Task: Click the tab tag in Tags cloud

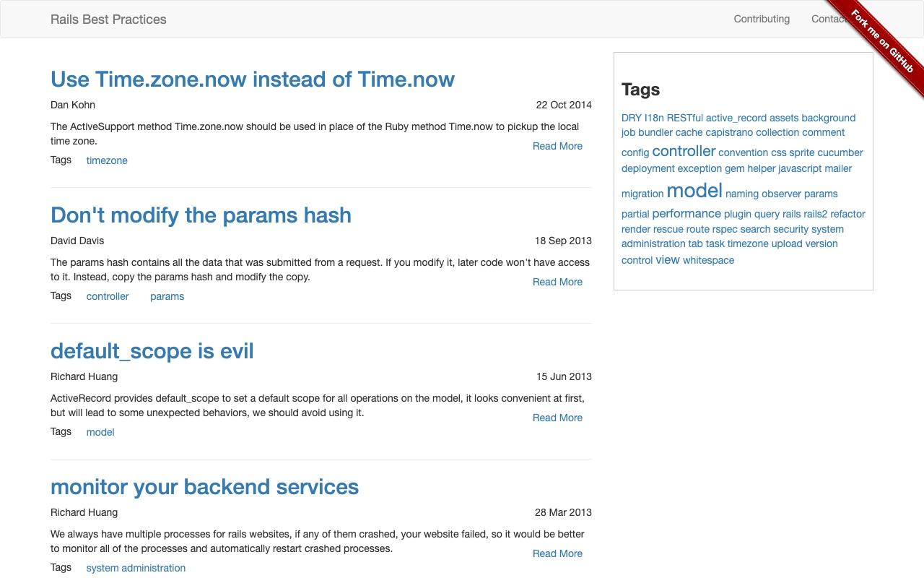Action: point(695,243)
